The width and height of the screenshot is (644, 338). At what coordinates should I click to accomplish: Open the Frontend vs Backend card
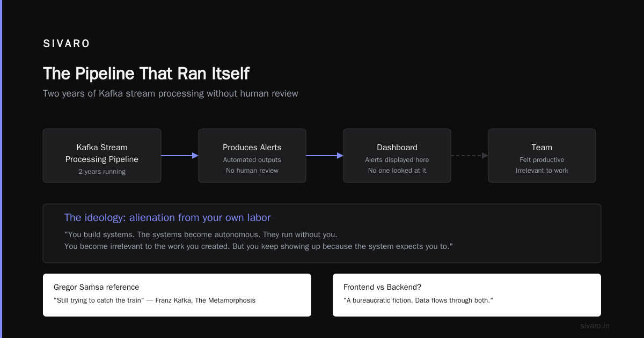[x=467, y=295]
